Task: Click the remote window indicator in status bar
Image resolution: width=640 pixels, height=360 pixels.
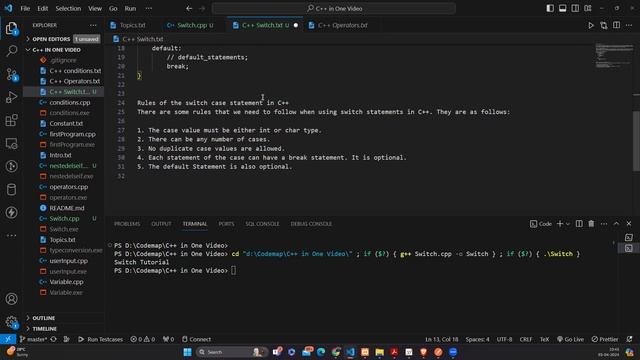Action: tap(8, 339)
